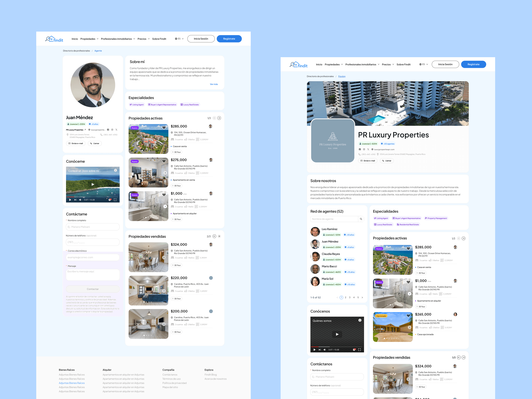
Task: Favorite the $285,000 listing on agent page
Action: (164, 128)
